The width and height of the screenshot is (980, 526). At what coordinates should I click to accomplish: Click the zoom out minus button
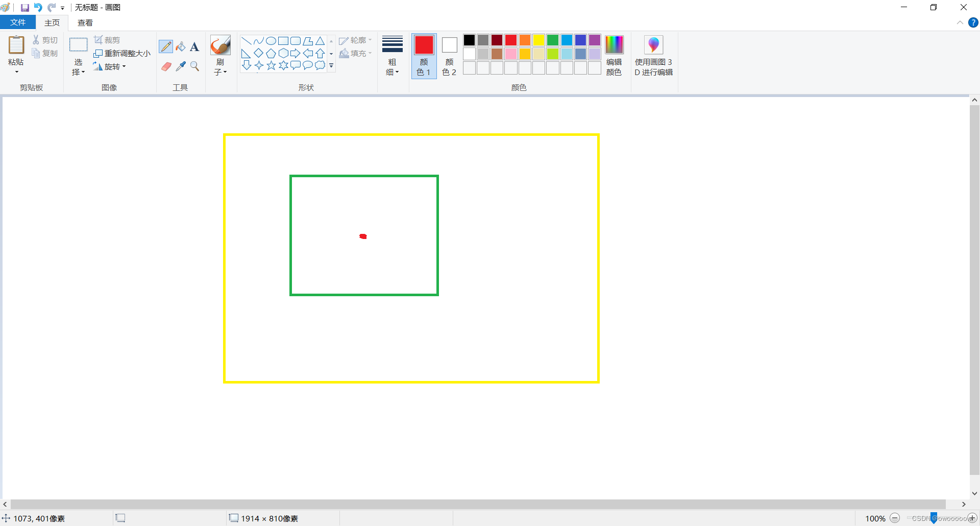point(895,518)
